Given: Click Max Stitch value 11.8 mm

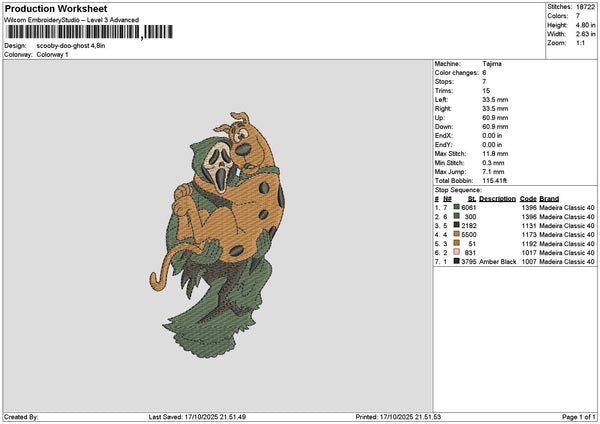Looking at the screenshot, I should 495,153.
